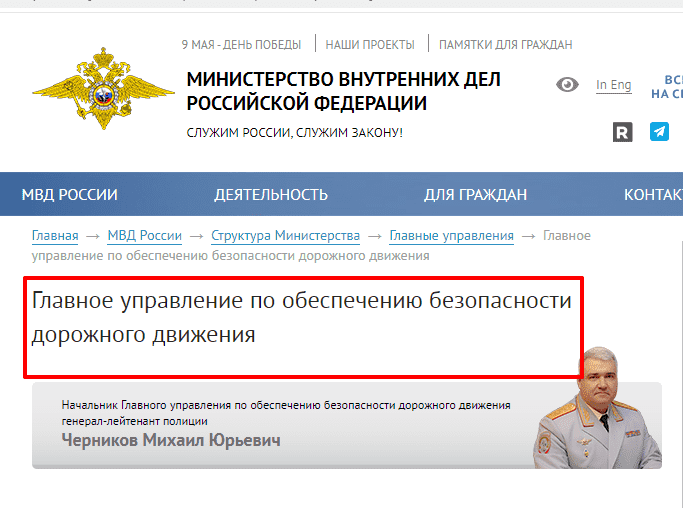Open the ДЛЯ ГРАЖДАН main menu item
Image resolution: width=683 pixels, height=508 pixels.
click(476, 194)
